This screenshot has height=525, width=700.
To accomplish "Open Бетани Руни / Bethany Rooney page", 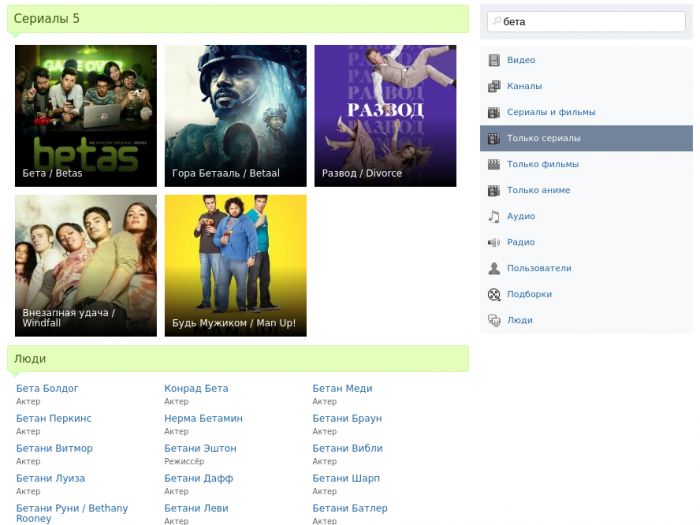I will pyautogui.click(x=72, y=513).
